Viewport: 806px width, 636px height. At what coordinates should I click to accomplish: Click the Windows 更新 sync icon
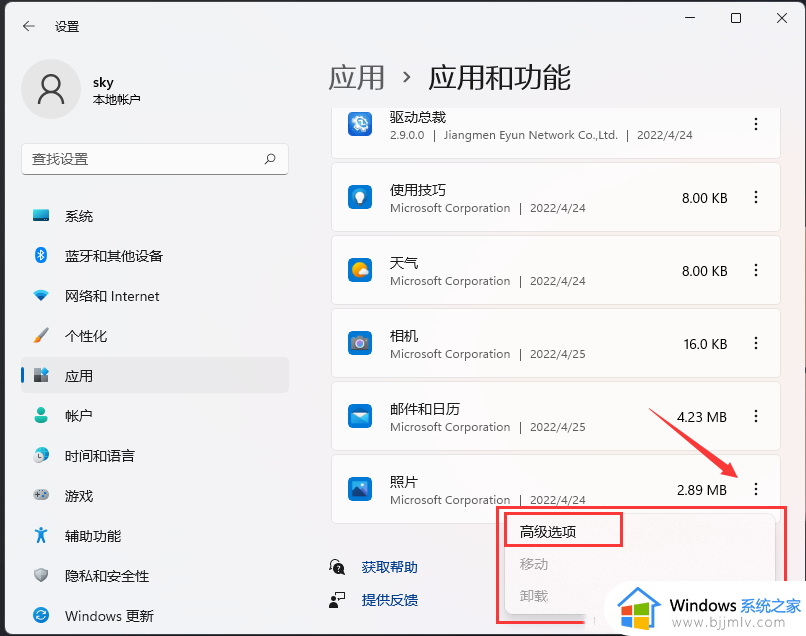(x=41, y=615)
